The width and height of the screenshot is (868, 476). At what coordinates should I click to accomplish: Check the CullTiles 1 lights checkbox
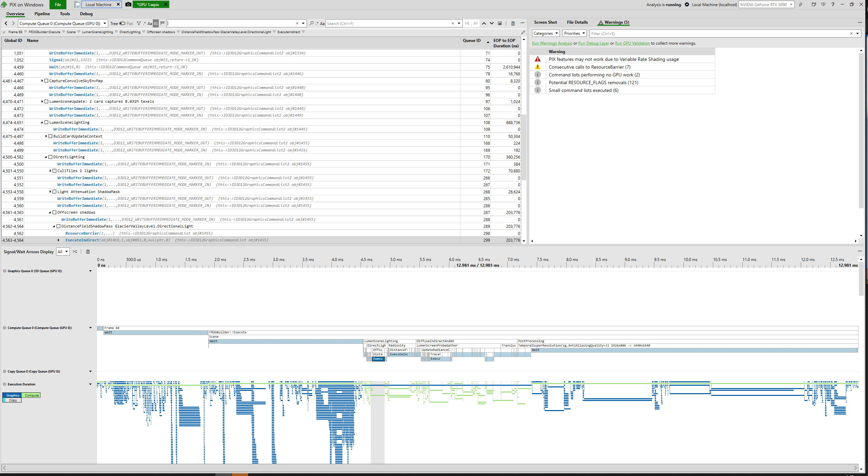(x=55, y=171)
